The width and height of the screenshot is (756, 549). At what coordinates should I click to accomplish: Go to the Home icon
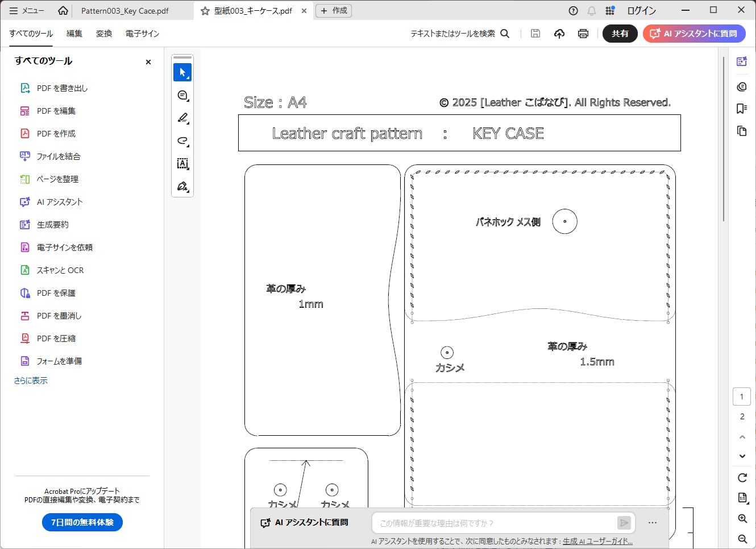pos(63,11)
